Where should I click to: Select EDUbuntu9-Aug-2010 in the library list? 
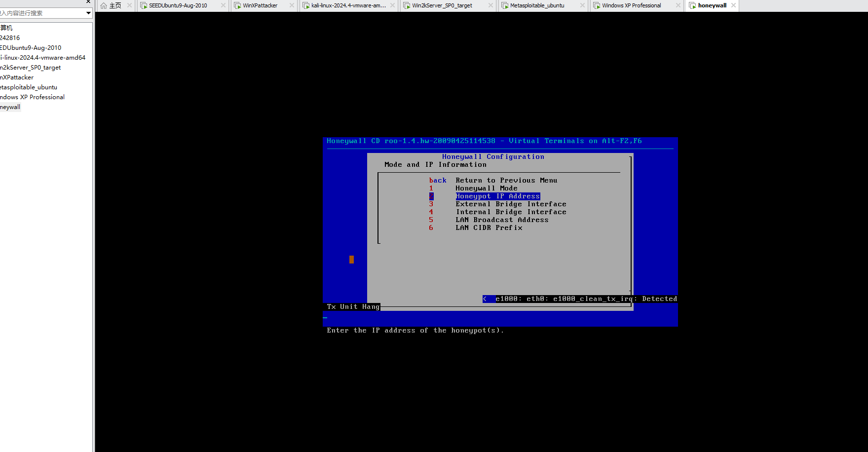pos(31,48)
